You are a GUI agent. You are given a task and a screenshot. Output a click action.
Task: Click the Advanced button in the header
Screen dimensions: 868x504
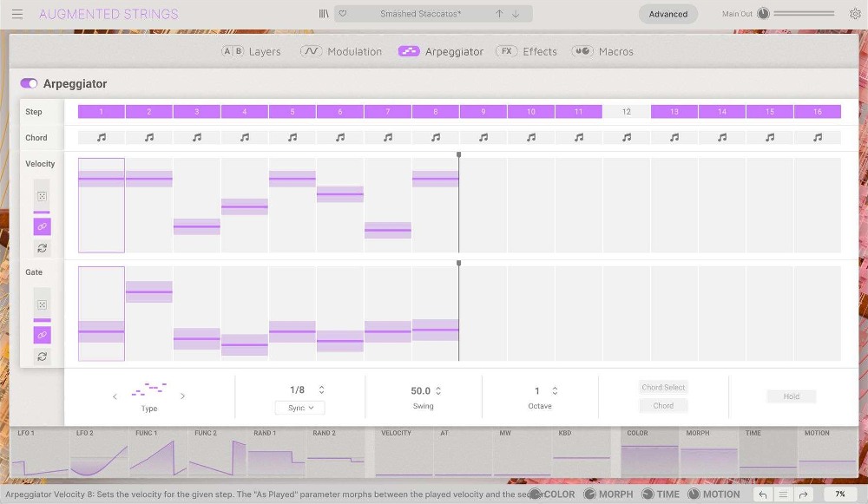pos(667,14)
